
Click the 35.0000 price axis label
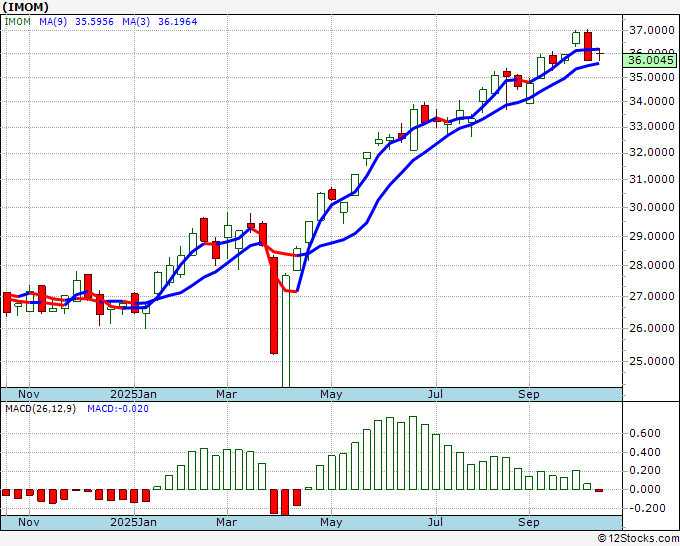coord(651,78)
